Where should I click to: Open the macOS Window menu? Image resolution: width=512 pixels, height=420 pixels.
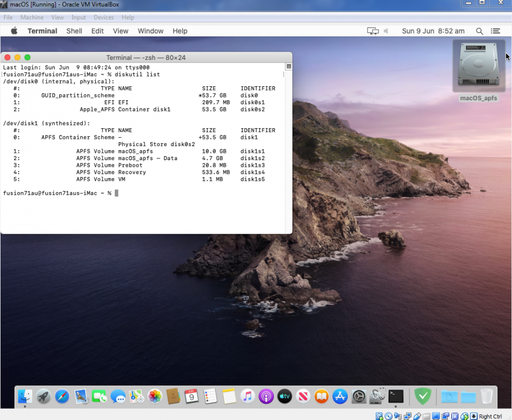(151, 31)
